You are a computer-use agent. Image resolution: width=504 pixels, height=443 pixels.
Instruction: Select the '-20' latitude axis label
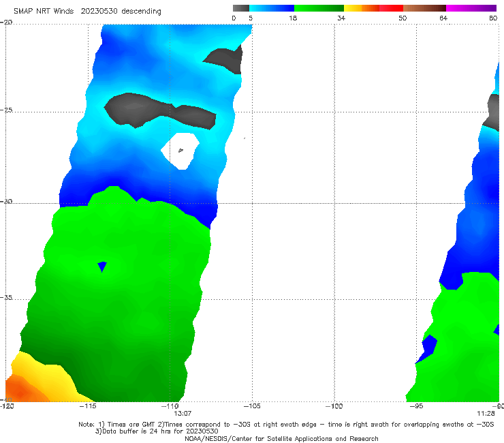point(6,22)
